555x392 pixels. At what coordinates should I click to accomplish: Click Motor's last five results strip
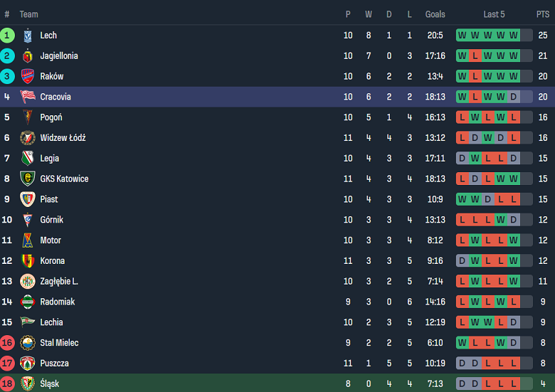494,240
